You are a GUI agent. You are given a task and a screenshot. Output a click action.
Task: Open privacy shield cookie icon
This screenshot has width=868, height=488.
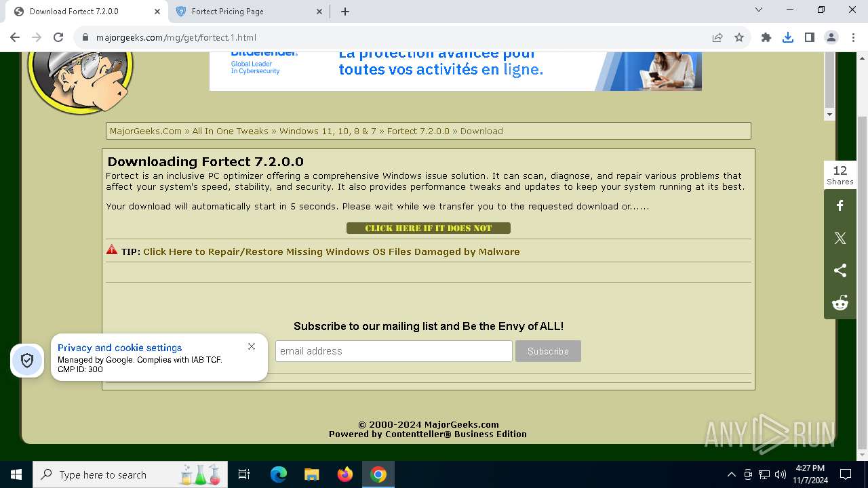pyautogui.click(x=27, y=361)
